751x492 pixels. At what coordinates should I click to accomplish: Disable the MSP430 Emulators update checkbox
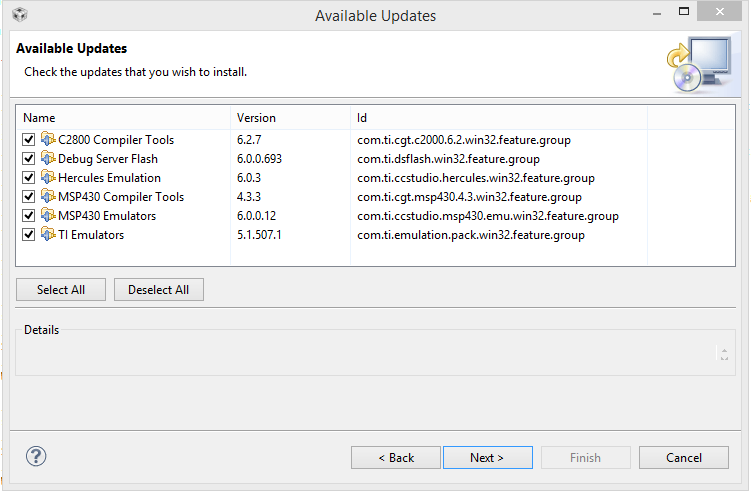tap(29, 216)
